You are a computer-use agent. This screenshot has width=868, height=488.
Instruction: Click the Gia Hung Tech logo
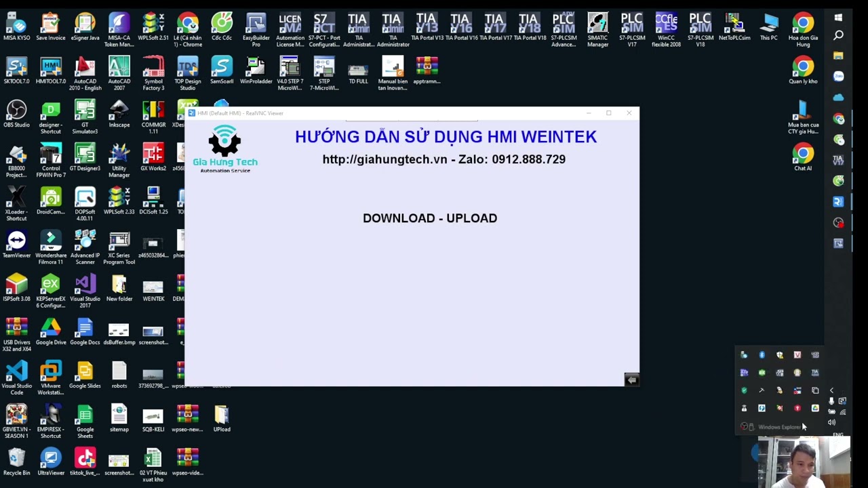[x=225, y=149]
